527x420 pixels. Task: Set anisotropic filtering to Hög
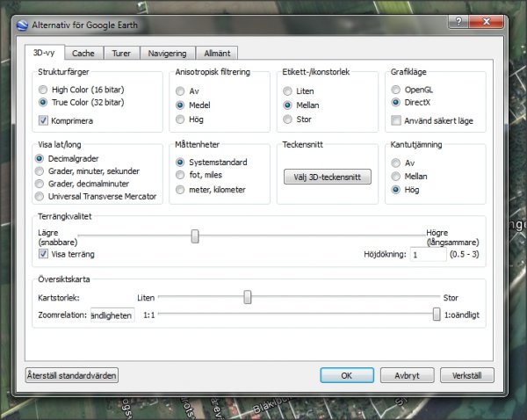181,119
